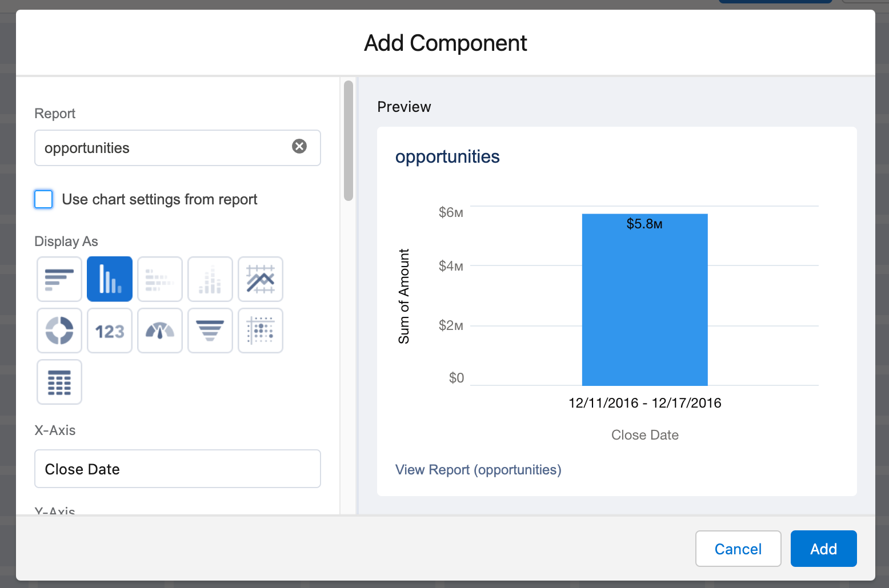Click the settings panel vertical scrollbar

pyautogui.click(x=349, y=140)
